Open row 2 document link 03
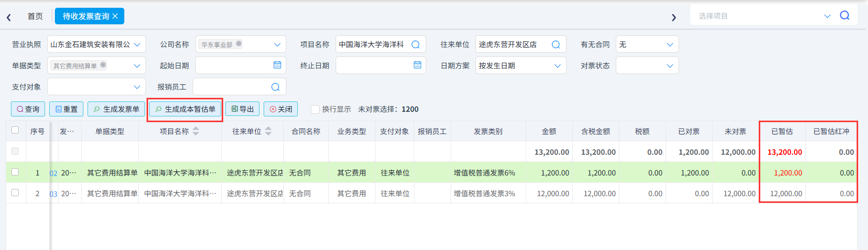 click(54, 194)
